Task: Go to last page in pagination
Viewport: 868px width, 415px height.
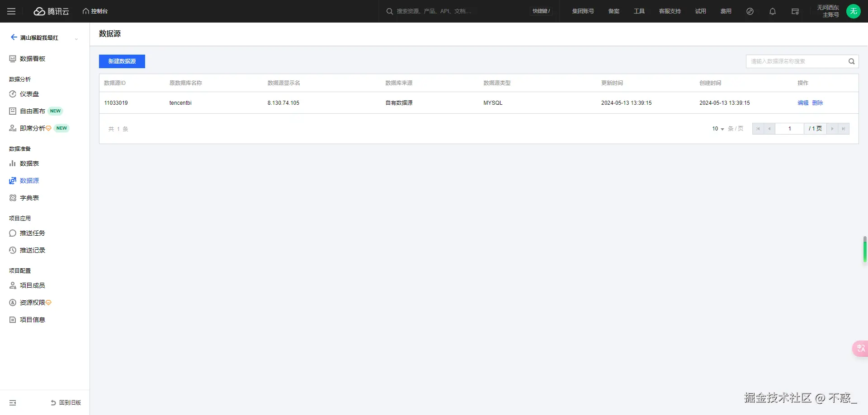Action: coord(844,129)
